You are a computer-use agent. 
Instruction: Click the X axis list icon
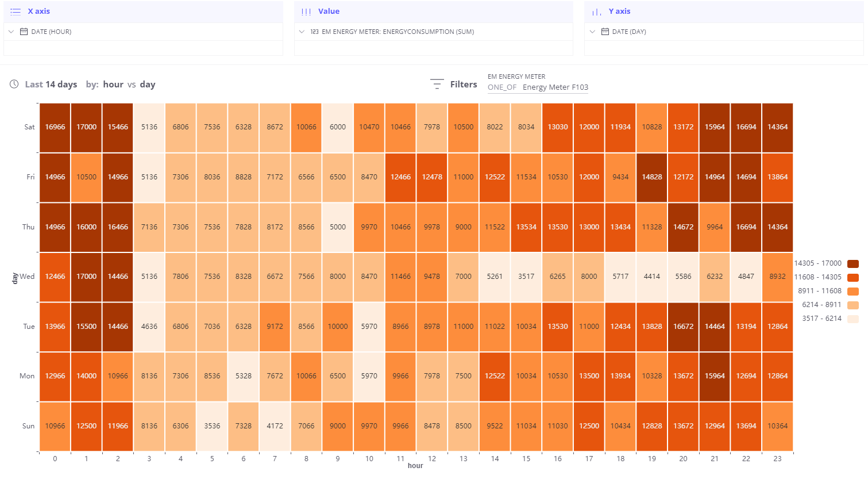[x=16, y=12]
